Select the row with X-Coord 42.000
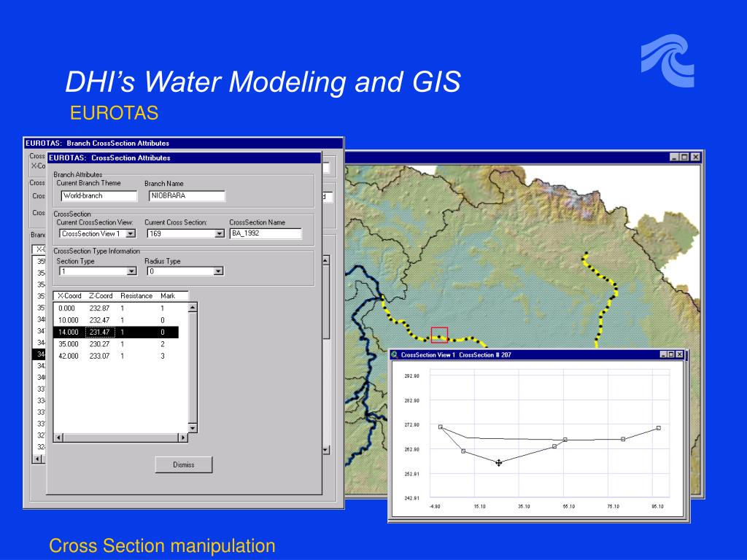This screenshot has height=560, width=747. [x=116, y=356]
